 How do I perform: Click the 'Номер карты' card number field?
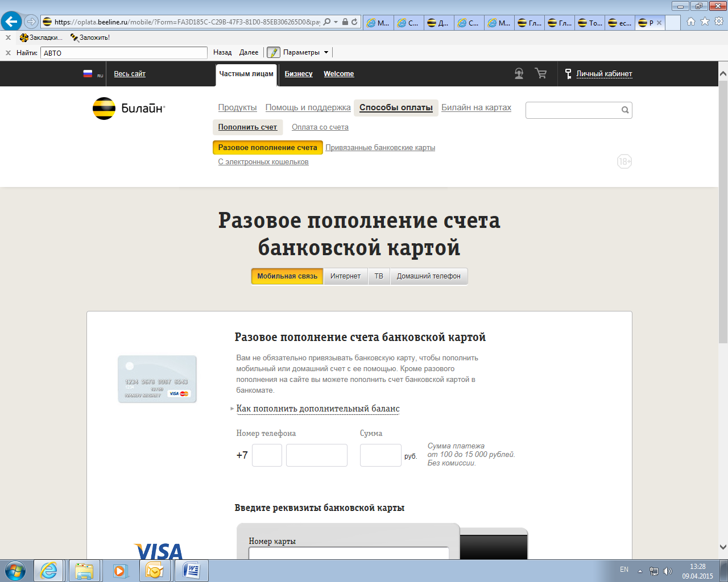pos(349,553)
